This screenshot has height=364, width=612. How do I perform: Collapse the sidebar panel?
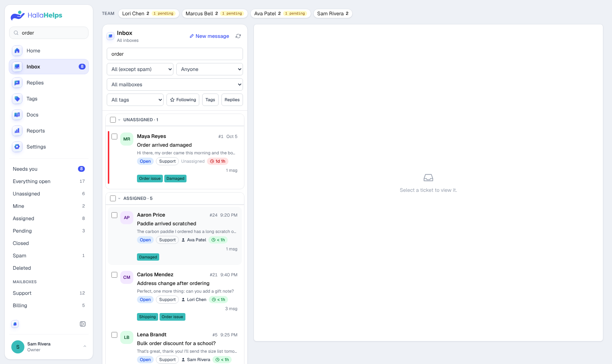[x=83, y=324]
